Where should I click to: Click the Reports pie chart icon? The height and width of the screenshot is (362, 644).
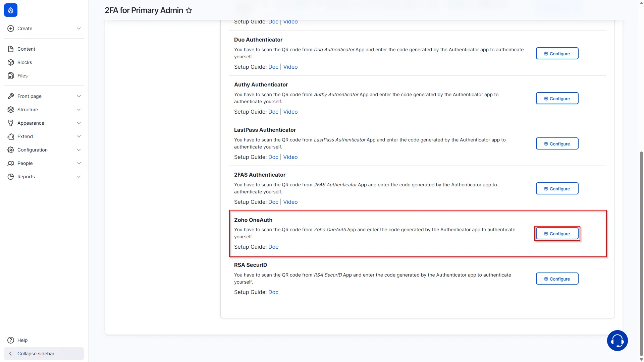(11, 177)
